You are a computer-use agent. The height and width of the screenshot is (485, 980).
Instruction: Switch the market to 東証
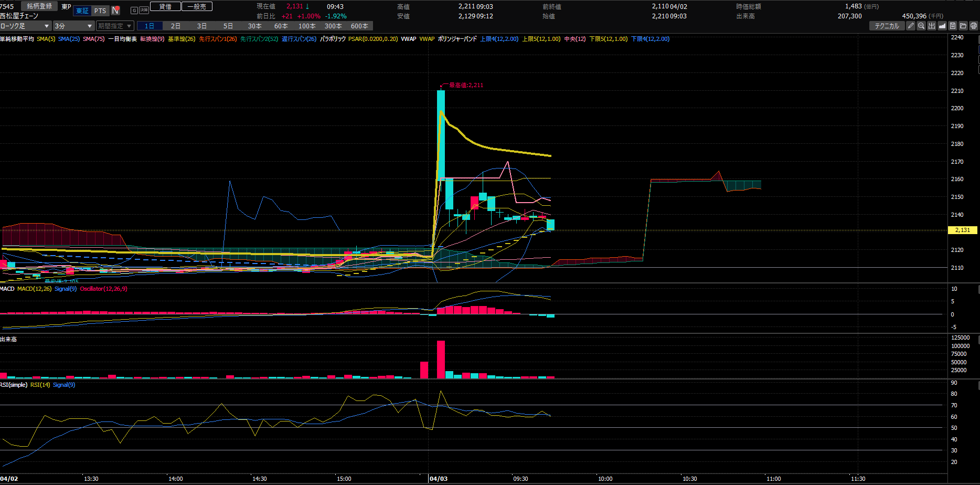pos(82,10)
